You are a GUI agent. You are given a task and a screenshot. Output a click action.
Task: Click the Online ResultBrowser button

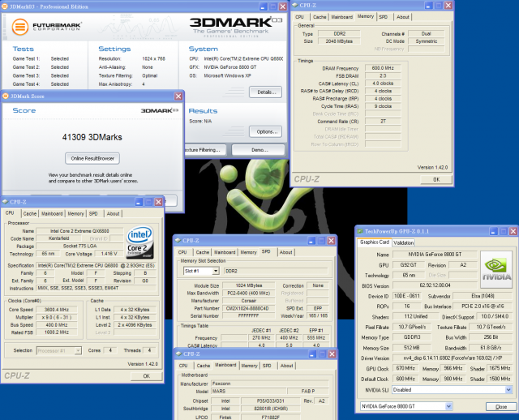[92, 158]
